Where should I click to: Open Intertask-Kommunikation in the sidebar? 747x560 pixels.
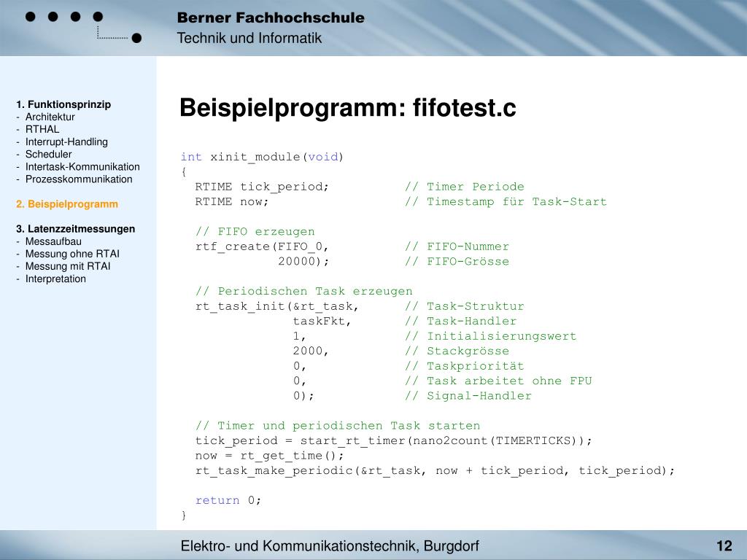coord(82,166)
